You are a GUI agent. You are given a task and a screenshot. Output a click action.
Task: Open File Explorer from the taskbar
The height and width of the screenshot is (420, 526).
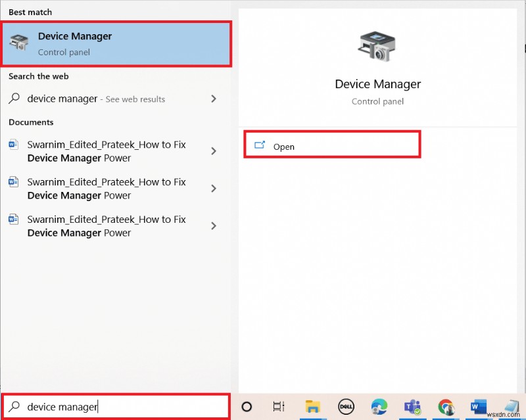click(312, 407)
